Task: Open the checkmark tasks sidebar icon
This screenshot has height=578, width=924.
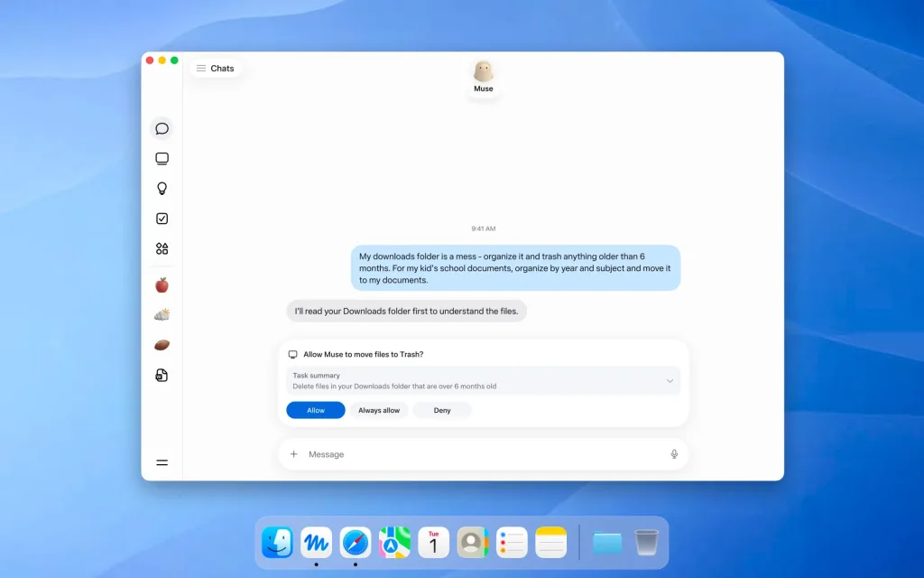Action: pyautogui.click(x=162, y=219)
